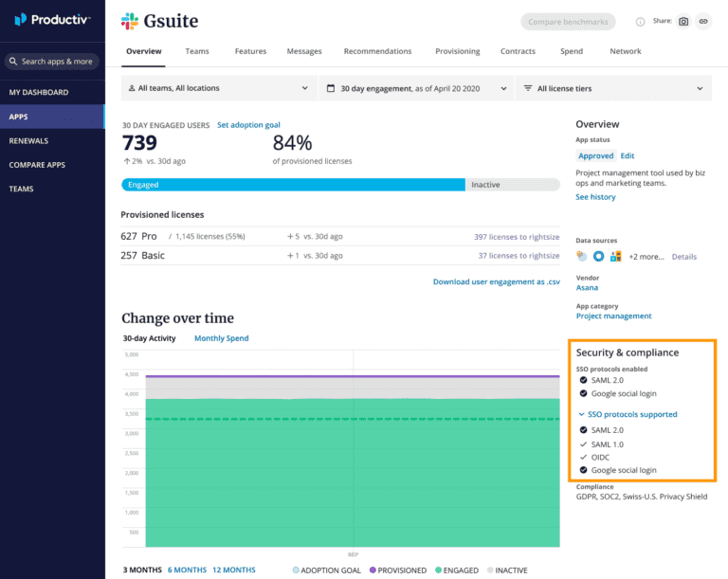Viewport: 728px width, 579px height.
Task: Open Teams in the sidebar
Action: click(52, 189)
